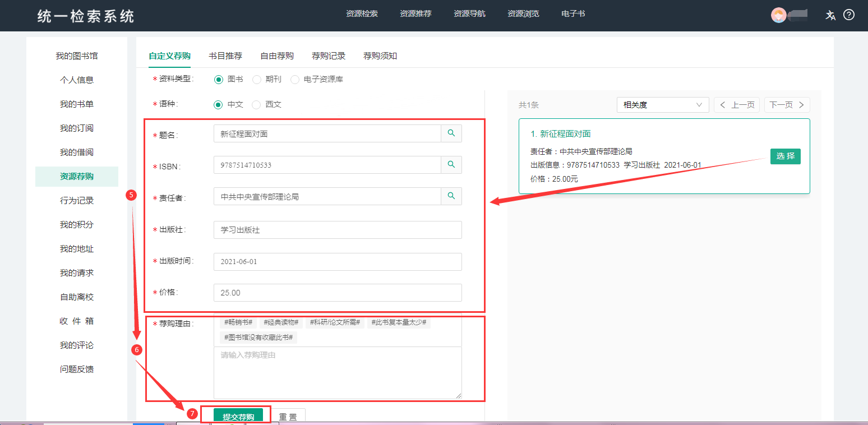The image size is (868, 425).
Task: Click the search magnifier beside the 题名 field
Action: point(451,133)
